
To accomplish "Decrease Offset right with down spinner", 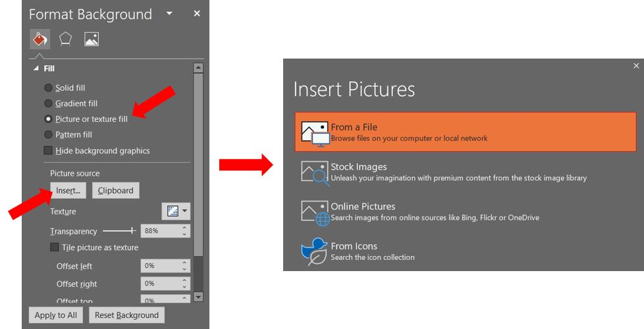I will pyautogui.click(x=184, y=287).
